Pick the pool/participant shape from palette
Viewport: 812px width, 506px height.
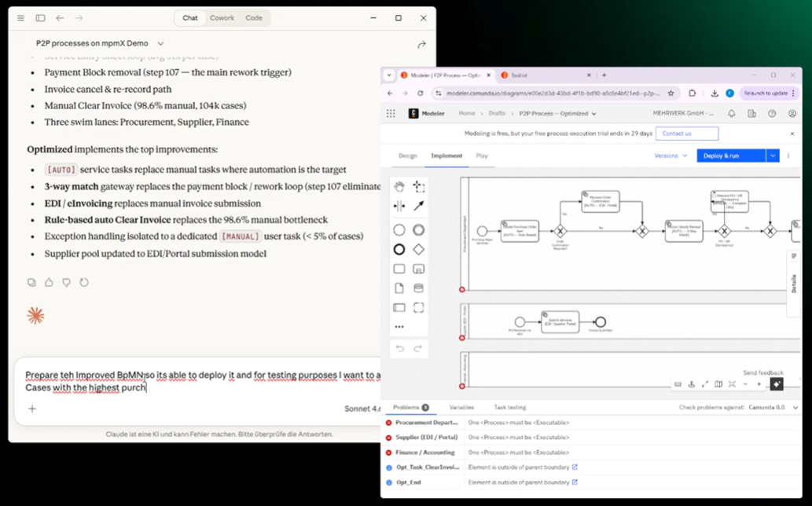(x=399, y=308)
